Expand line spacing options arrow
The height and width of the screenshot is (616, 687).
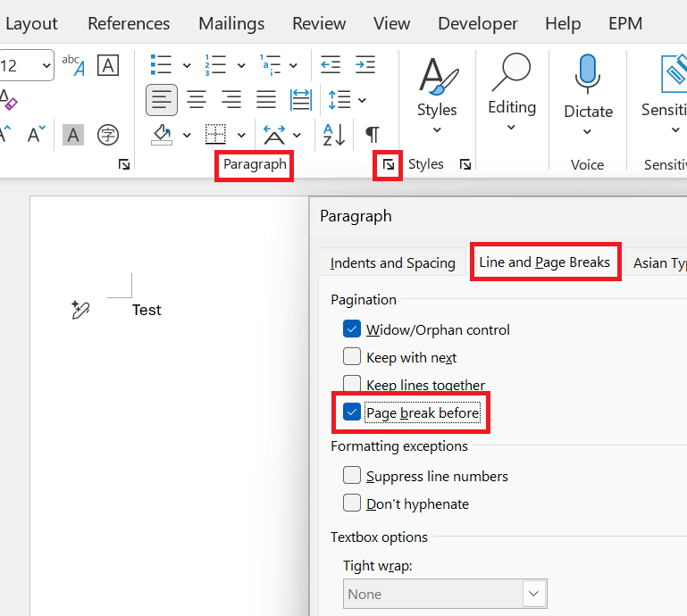point(362,100)
